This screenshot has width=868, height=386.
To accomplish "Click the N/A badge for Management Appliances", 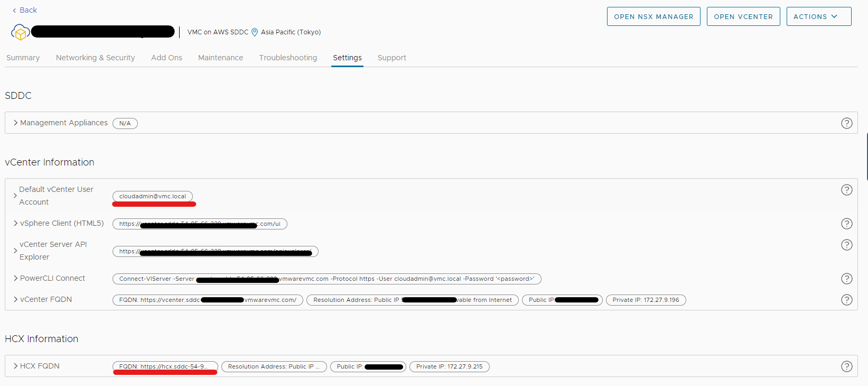I will pos(125,123).
